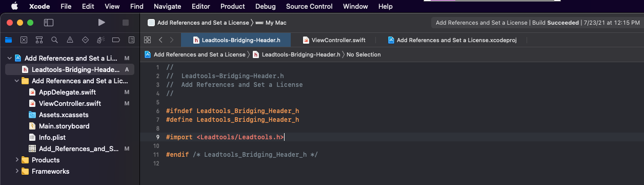Show the Debug navigator
Image resolution: width=644 pixels, height=185 pixels.
point(100,40)
